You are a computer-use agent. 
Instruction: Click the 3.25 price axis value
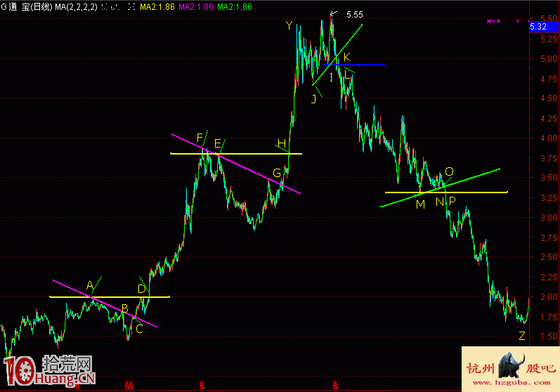point(549,198)
